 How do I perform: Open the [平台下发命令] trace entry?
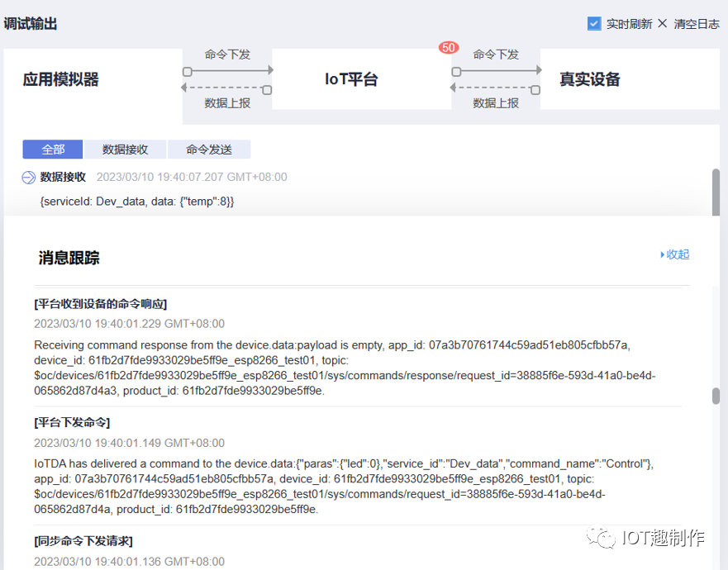click(x=72, y=422)
